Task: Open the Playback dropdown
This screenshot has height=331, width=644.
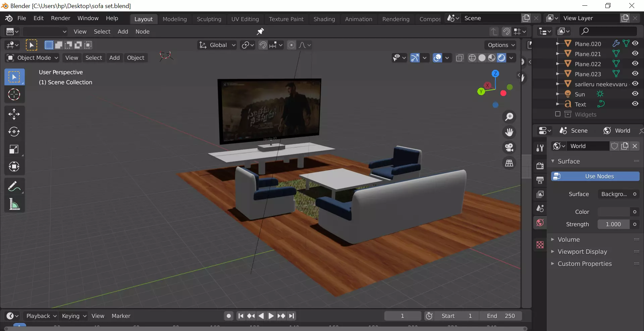Action: 41,316
